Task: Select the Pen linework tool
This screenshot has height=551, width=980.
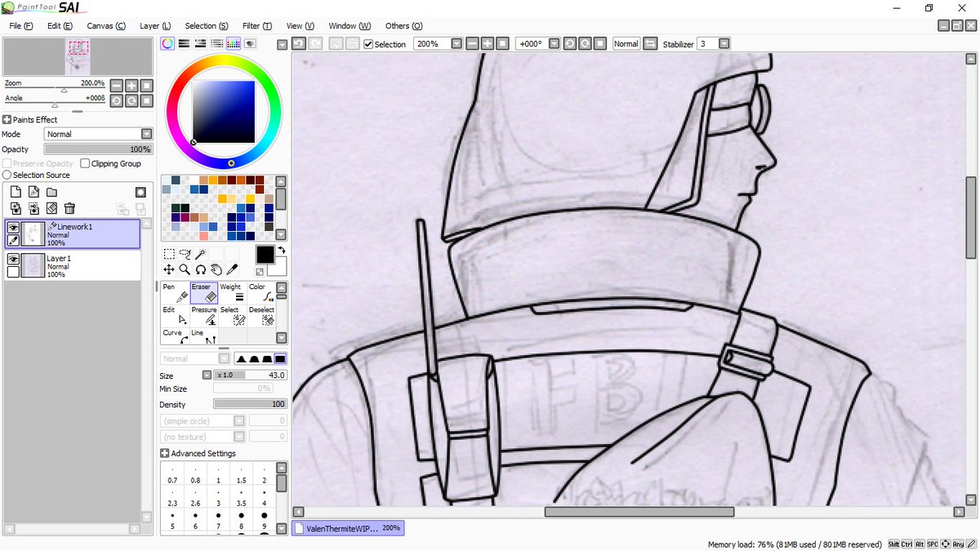Action: click(x=176, y=292)
